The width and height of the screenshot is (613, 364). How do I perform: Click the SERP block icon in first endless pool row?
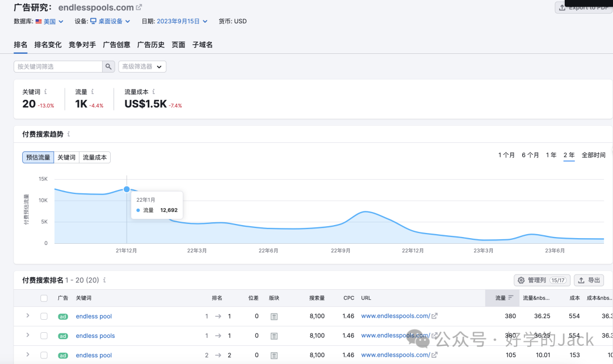click(x=274, y=316)
